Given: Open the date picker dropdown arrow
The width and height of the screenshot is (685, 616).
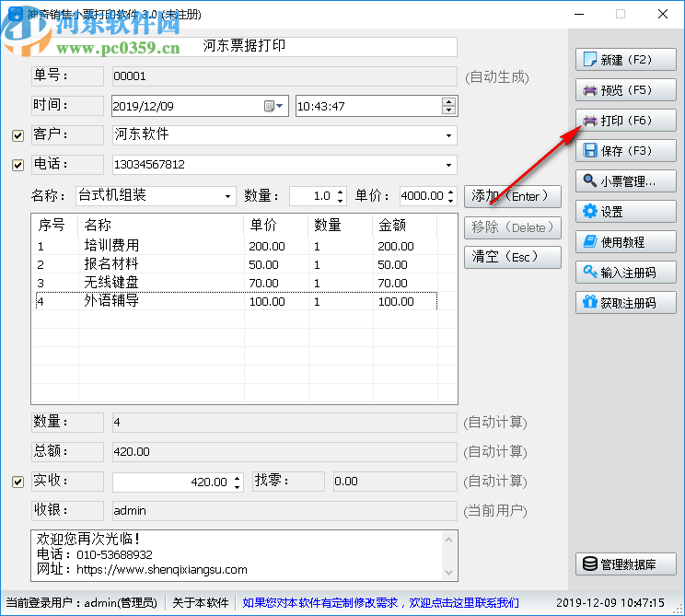Looking at the screenshot, I should click(280, 106).
